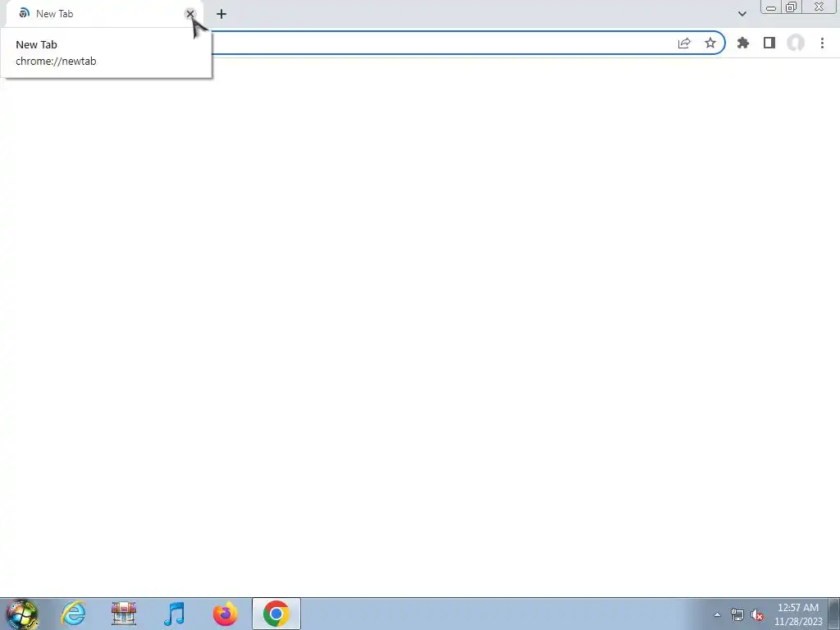
Task: Click inside the address bar
Action: pos(440,43)
